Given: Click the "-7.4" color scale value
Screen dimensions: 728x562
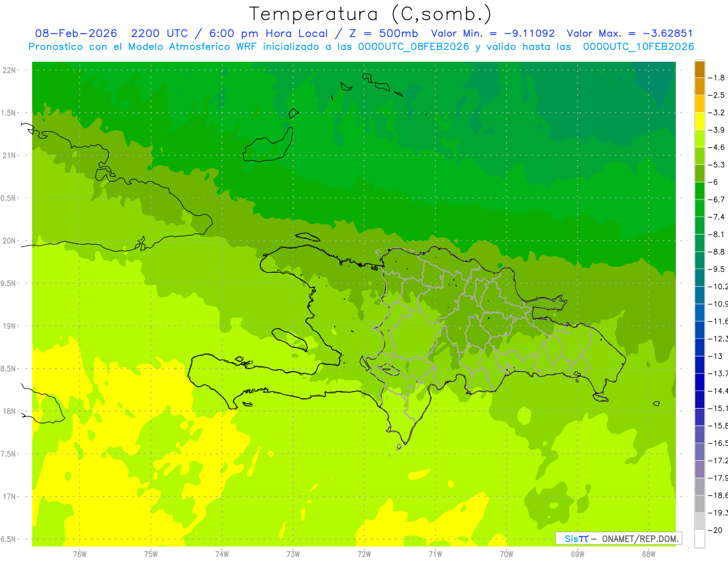Looking at the screenshot, I should [x=716, y=216].
